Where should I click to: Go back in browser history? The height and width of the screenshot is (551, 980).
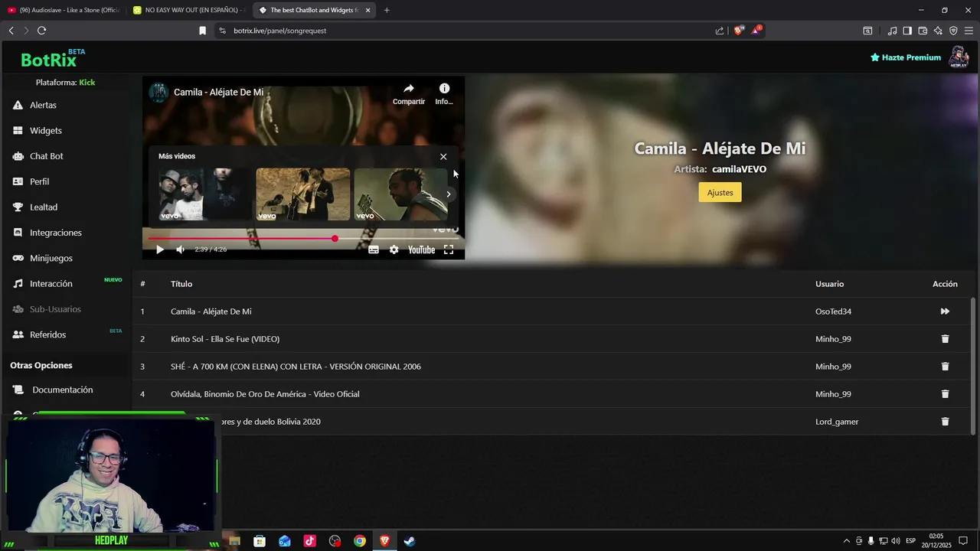(11, 31)
